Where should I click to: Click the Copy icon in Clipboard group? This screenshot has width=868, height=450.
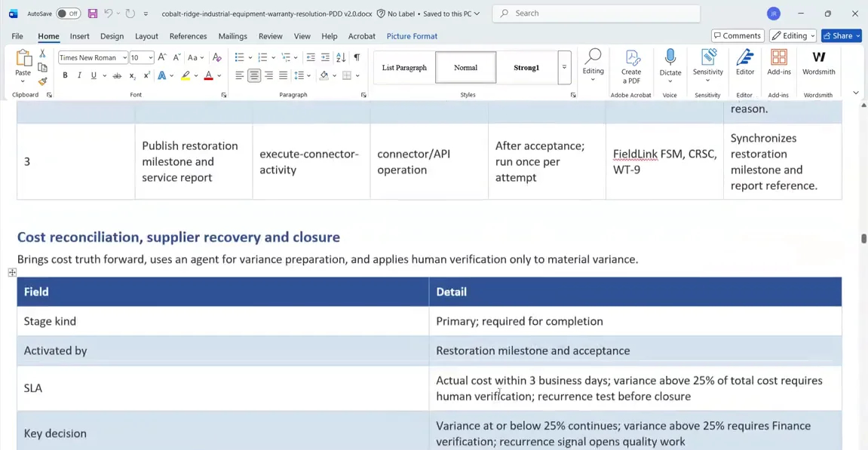point(42,68)
